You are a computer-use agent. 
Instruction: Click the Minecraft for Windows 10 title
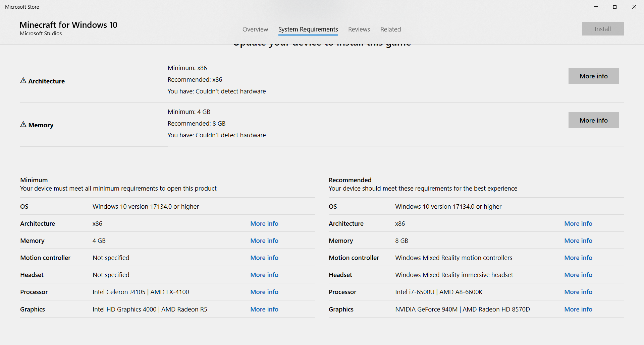coord(68,25)
